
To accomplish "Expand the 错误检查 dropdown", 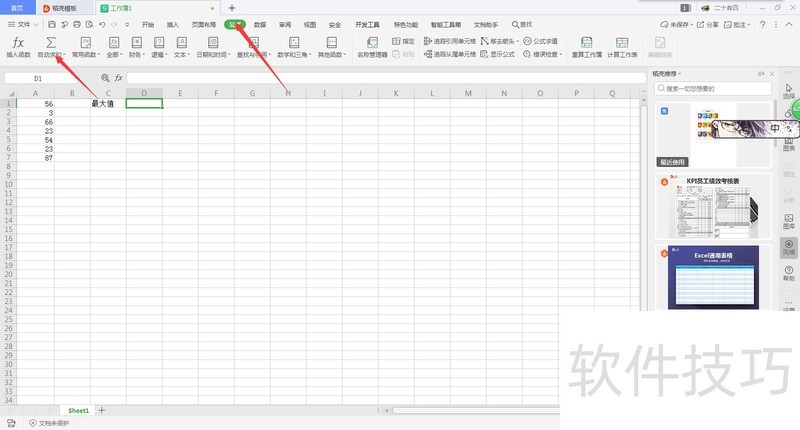I will point(560,55).
